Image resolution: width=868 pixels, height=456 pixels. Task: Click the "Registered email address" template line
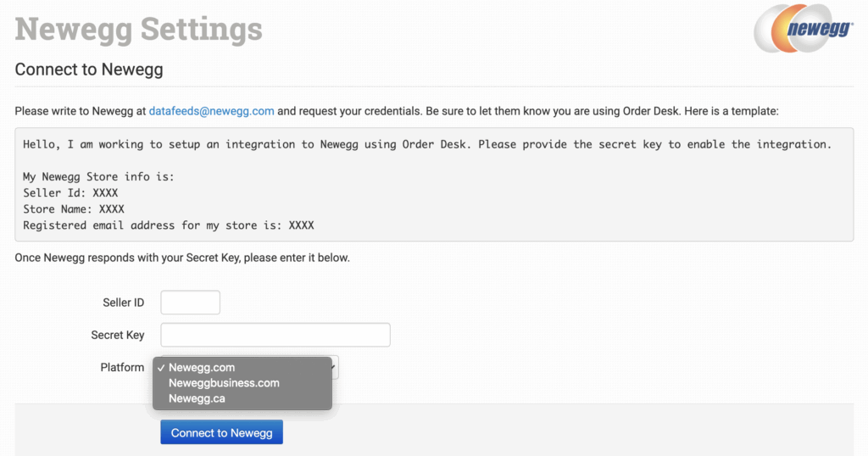pos(168,225)
